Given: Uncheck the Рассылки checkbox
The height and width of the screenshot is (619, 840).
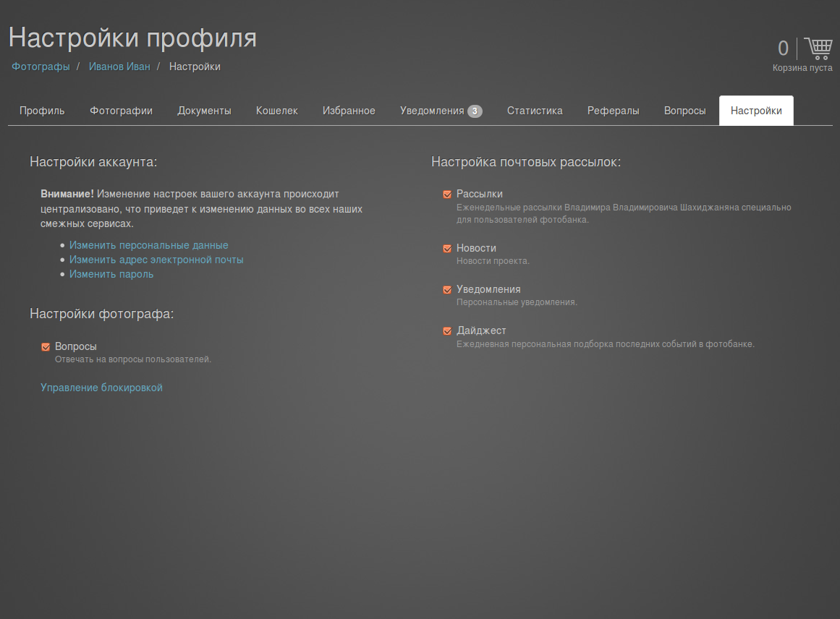Looking at the screenshot, I should (447, 195).
